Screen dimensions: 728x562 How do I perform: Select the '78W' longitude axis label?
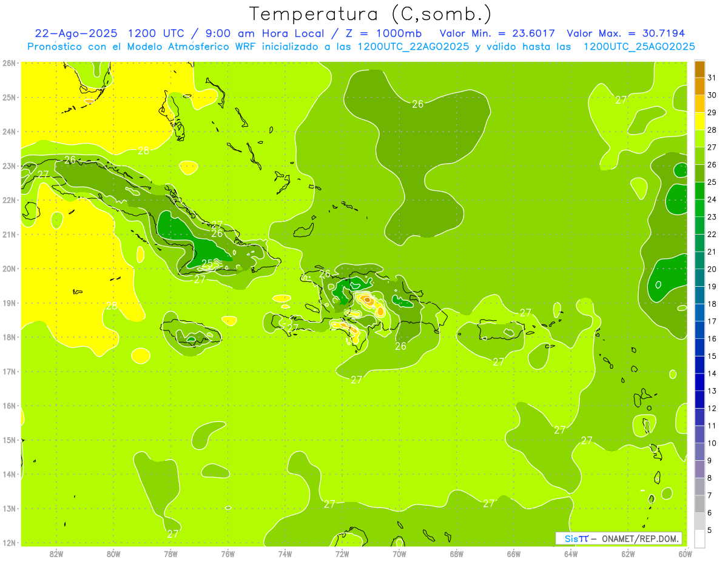tap(170, 554)
